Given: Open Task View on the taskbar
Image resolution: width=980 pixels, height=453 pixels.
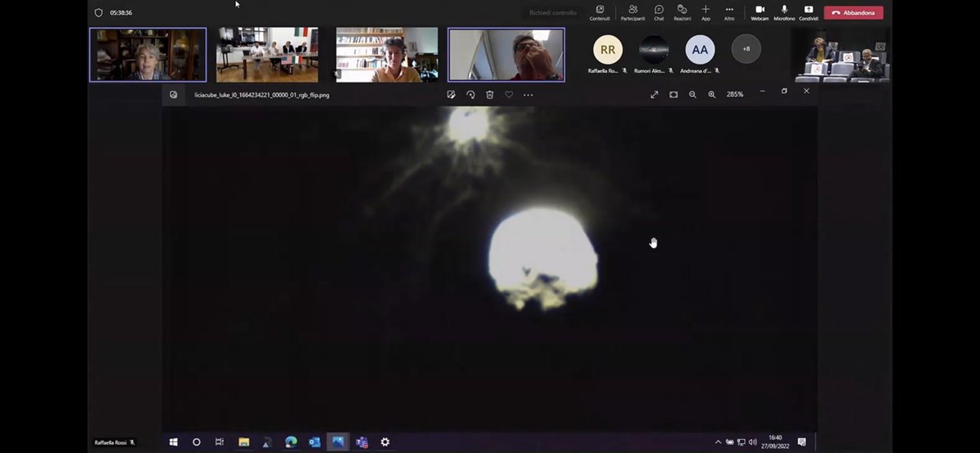Looking at the screenshot, I should click(220, 442).
